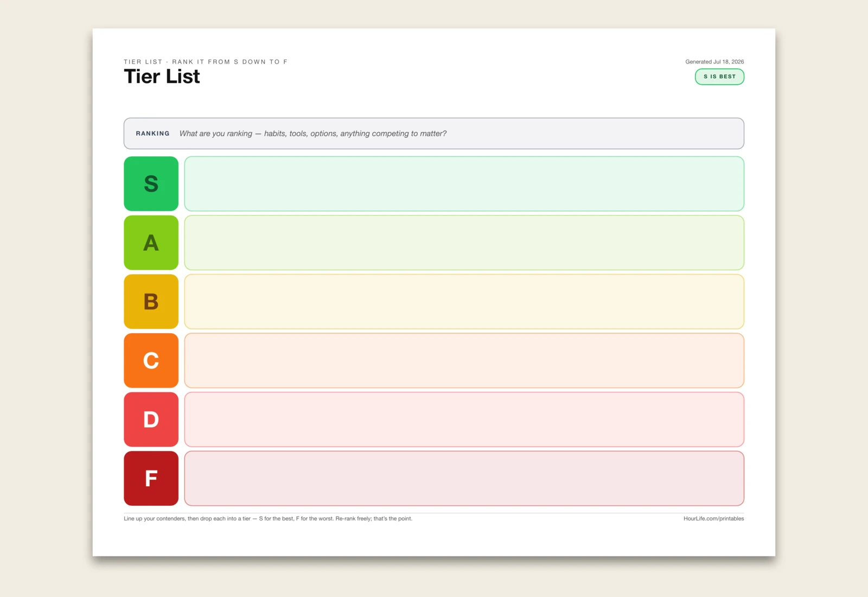Click 'TIER LIST · RANK IT FROM S DOWN TO F'
This screenshot has width=868, height=597.
tap(206, 62)
